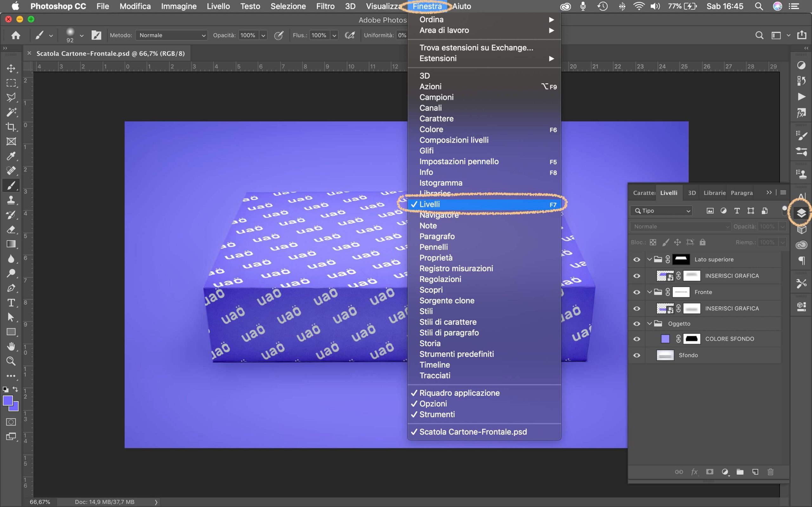
Task: Select the Eraser tool
Action: tap(11, 229)
